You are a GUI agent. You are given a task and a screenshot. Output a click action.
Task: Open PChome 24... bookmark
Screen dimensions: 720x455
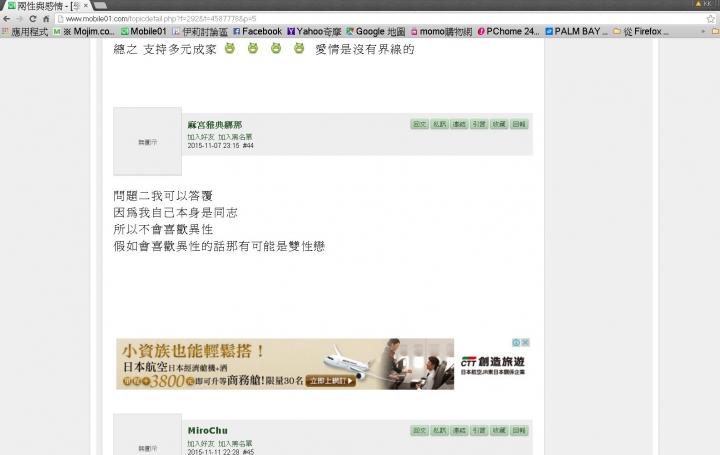coord(508,32)
